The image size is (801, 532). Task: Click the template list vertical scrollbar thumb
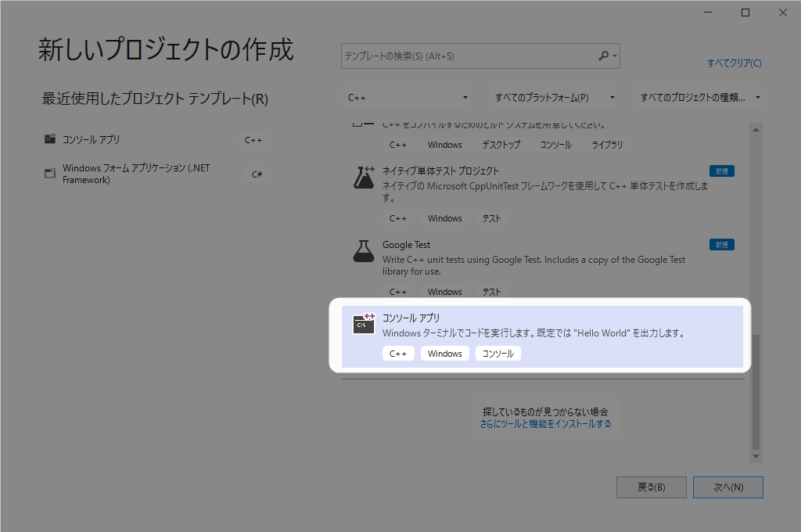(x=756, y=392)
